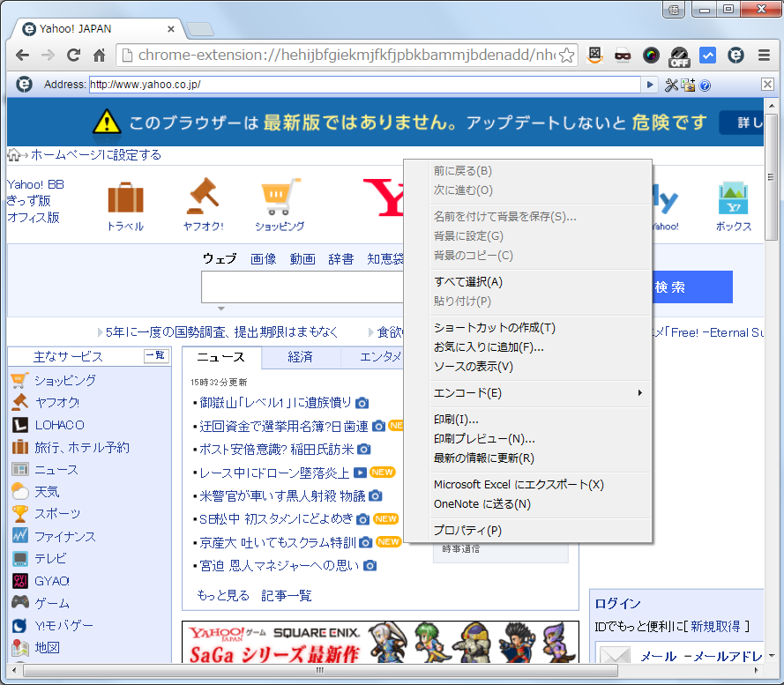Reload the page with refresh icon
784x685 pixels.
click(73, 55)
